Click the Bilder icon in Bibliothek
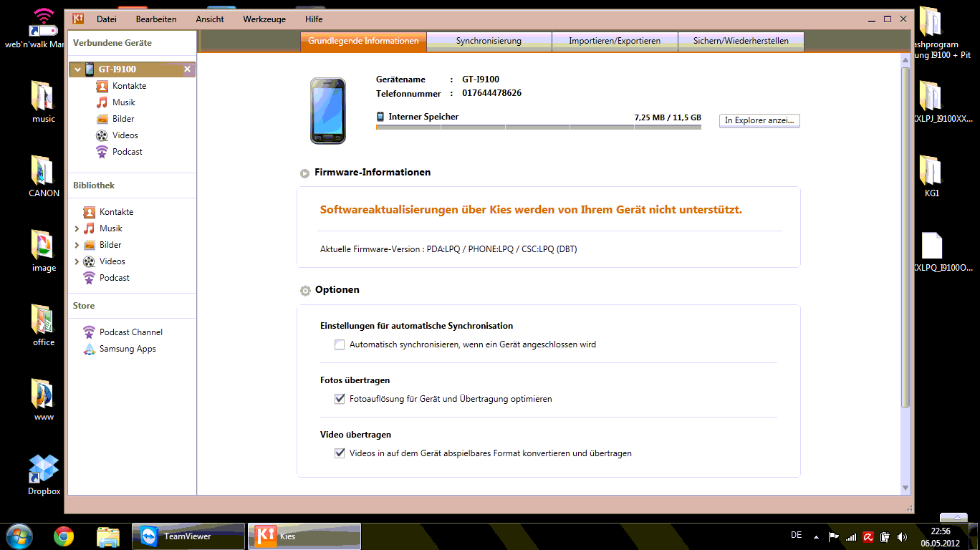The width and height of the screenshot is (980, 550). pyautogui.click(x=89, y=245)
